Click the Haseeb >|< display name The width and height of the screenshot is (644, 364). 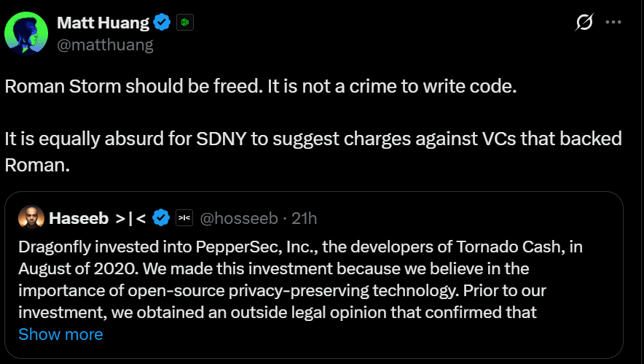click(x=97, y=218)
